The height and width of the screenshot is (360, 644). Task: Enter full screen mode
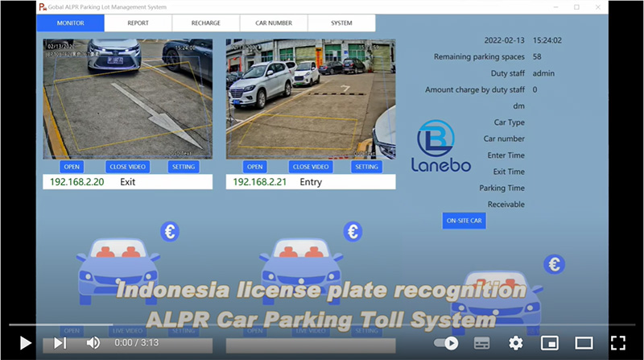pos(617,343)
